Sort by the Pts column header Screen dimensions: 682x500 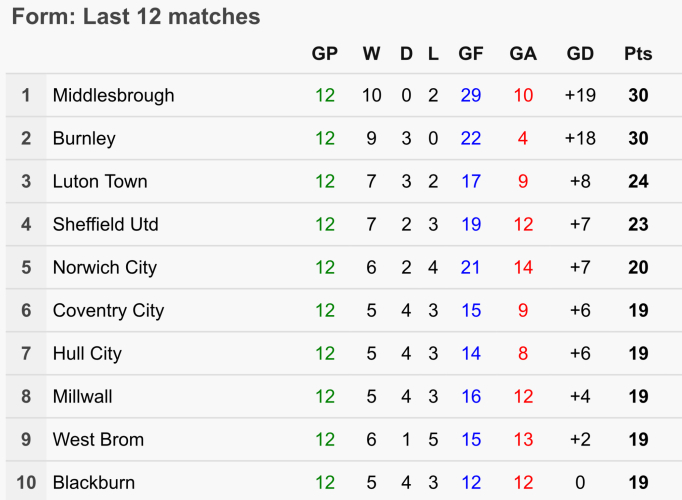[x=638, y=54]
